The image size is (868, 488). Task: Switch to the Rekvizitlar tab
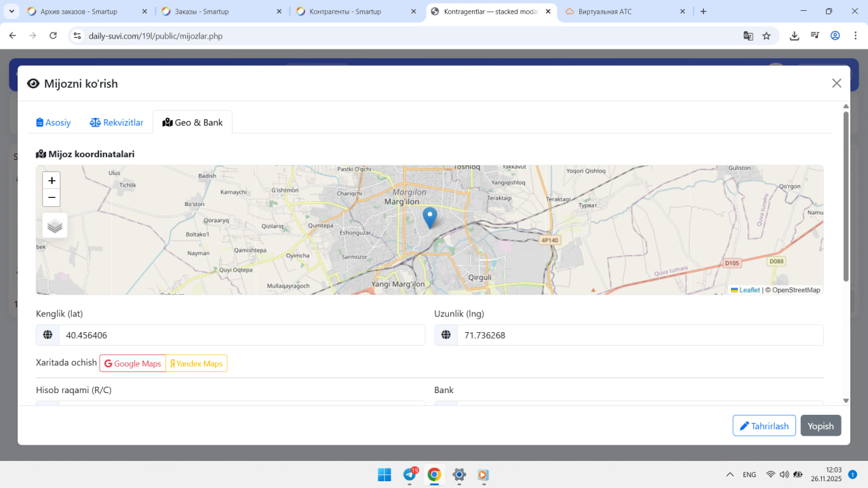click(117, 123)
